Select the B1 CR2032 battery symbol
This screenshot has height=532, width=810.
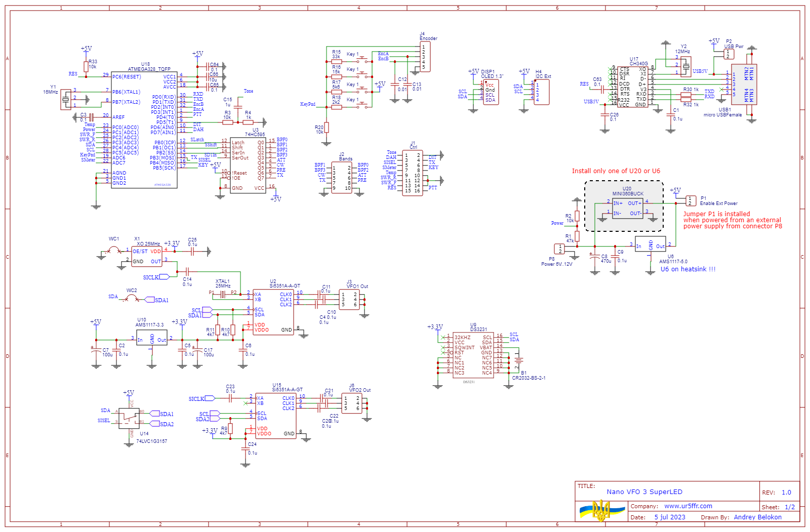518,361
